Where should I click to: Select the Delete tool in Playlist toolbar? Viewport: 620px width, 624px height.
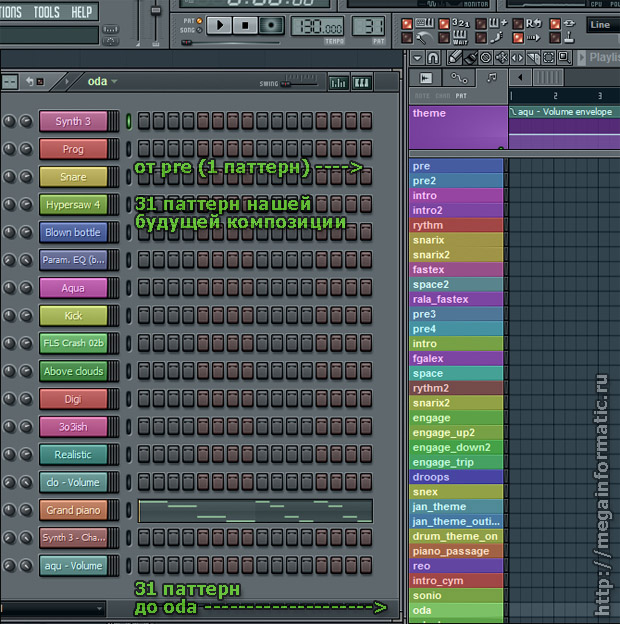pos(485,58)
